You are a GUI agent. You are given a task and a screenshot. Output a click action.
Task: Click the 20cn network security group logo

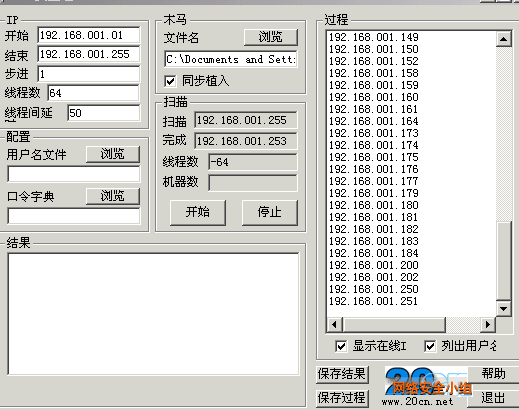[x=428, y=386]
